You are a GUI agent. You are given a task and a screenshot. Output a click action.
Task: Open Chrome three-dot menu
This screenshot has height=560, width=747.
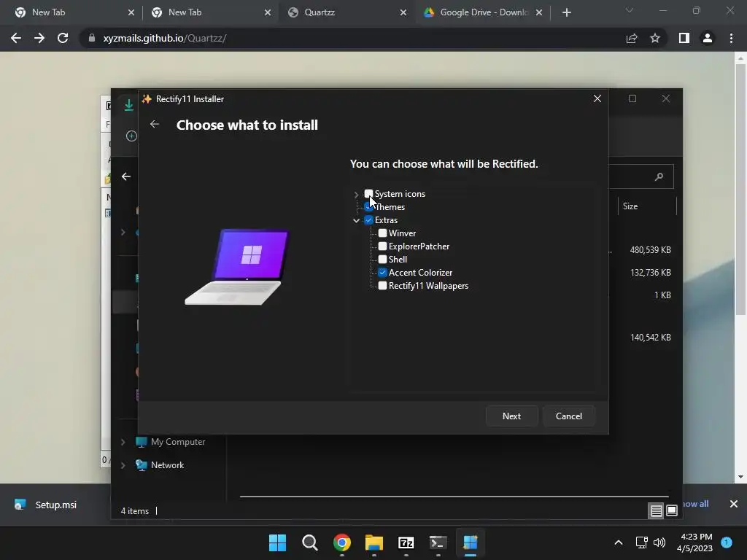click(x=731, y=38)
